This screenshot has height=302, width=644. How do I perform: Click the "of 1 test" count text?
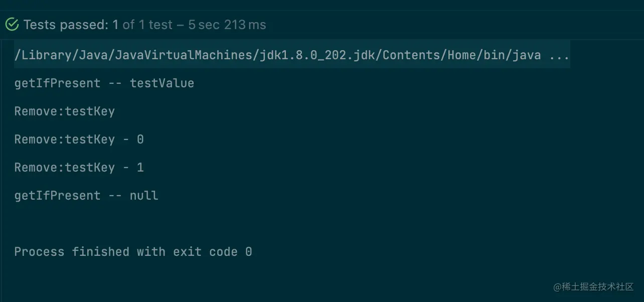pyautogui.click(x=147, y=25)
